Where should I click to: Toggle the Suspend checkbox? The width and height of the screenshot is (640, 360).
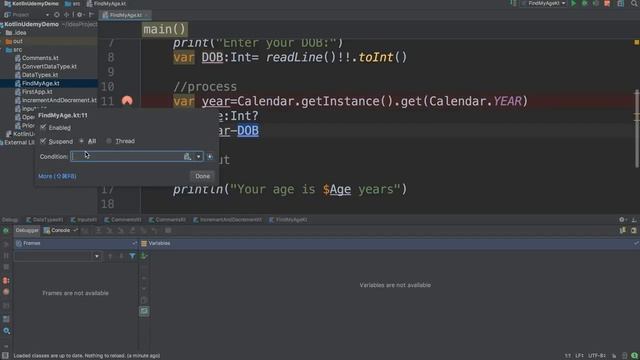tap(43, 141)
